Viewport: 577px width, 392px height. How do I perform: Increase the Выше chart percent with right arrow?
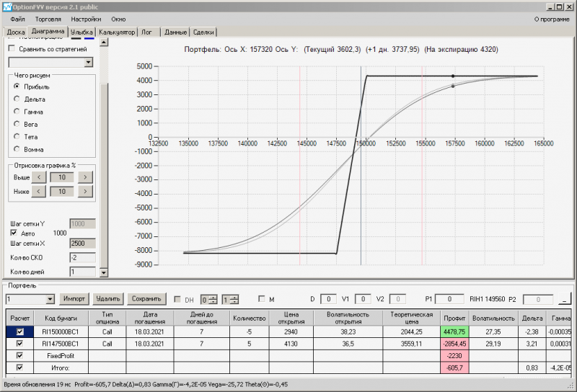point(85,177)
